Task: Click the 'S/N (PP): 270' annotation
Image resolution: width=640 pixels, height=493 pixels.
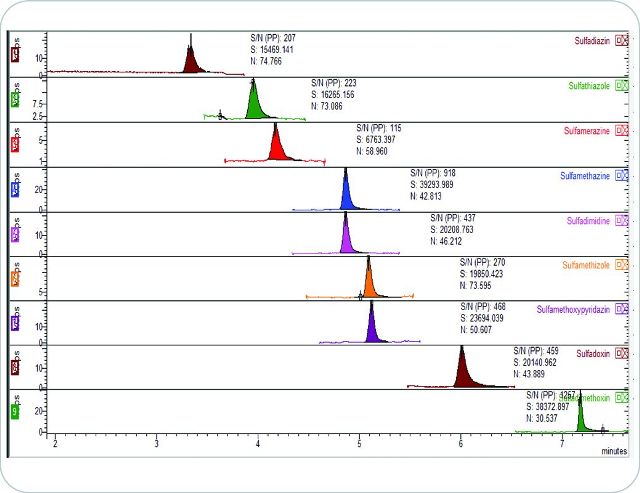Action: tap(482, 262)
